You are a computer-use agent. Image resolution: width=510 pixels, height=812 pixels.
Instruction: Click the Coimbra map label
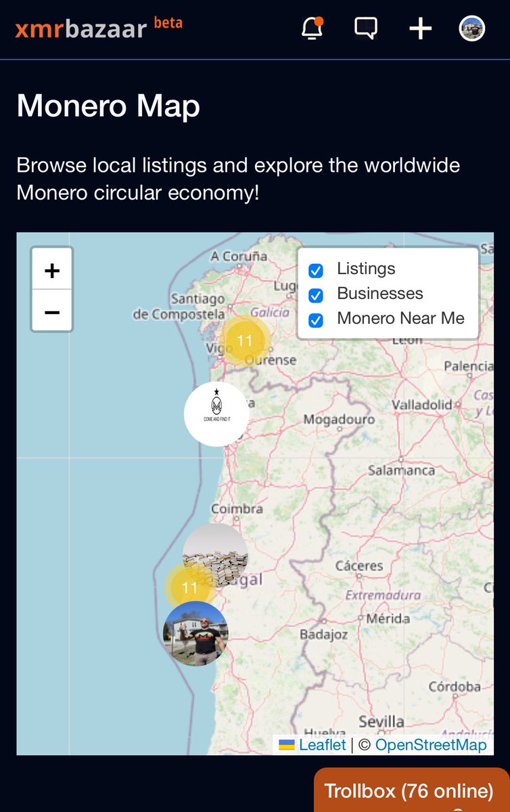point(237,508)
